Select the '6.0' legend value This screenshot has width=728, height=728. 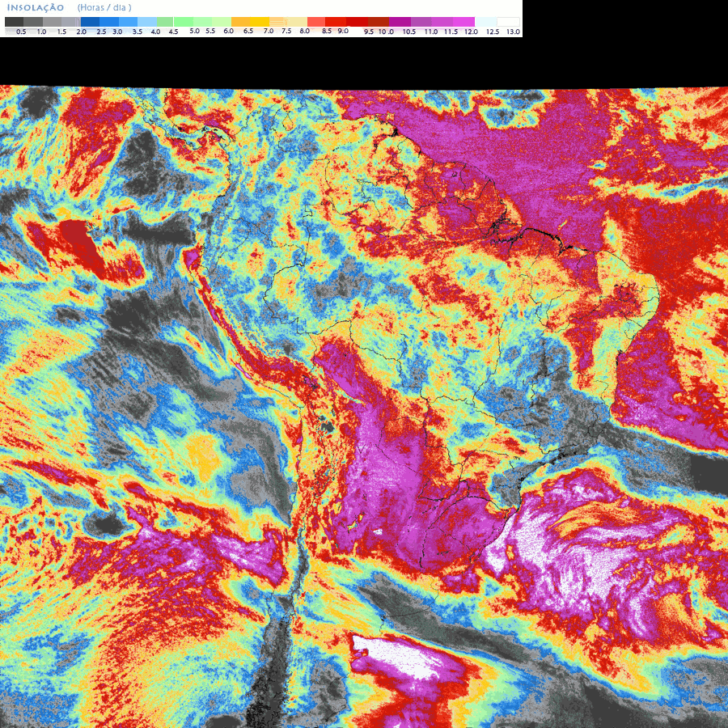coord(228,31)
